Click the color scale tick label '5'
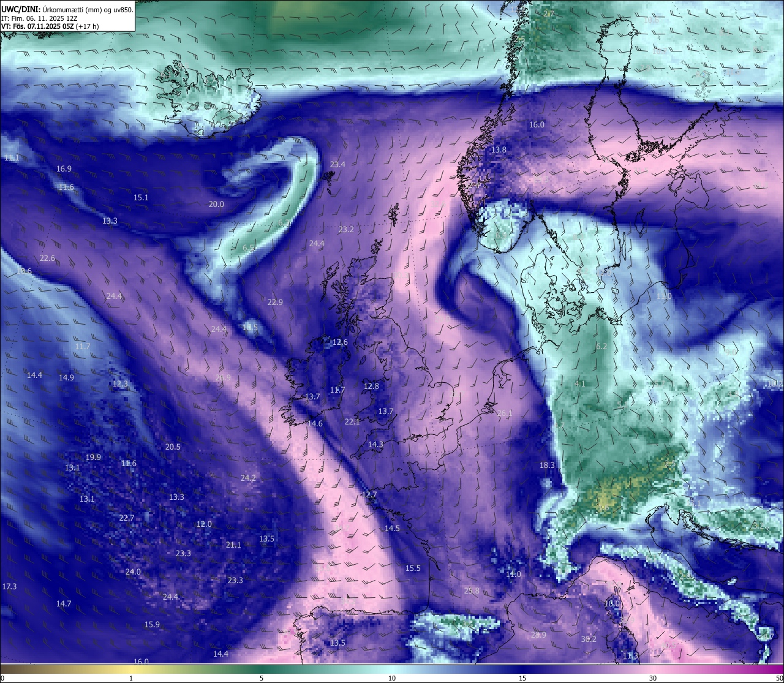The image size is (784, 683). [262, 678]
